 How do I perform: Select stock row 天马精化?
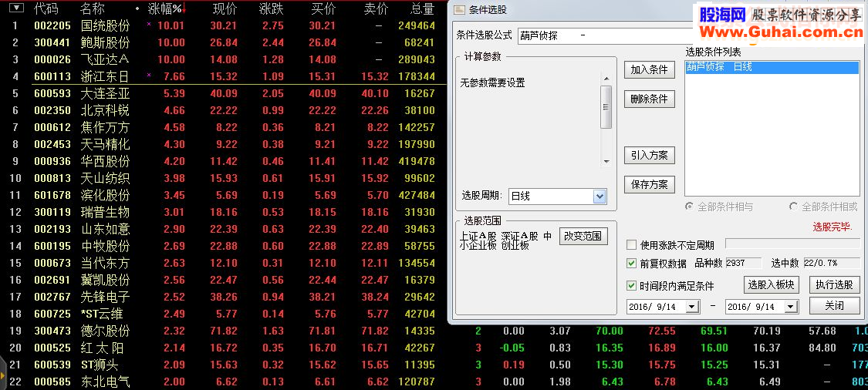point(223,144)
